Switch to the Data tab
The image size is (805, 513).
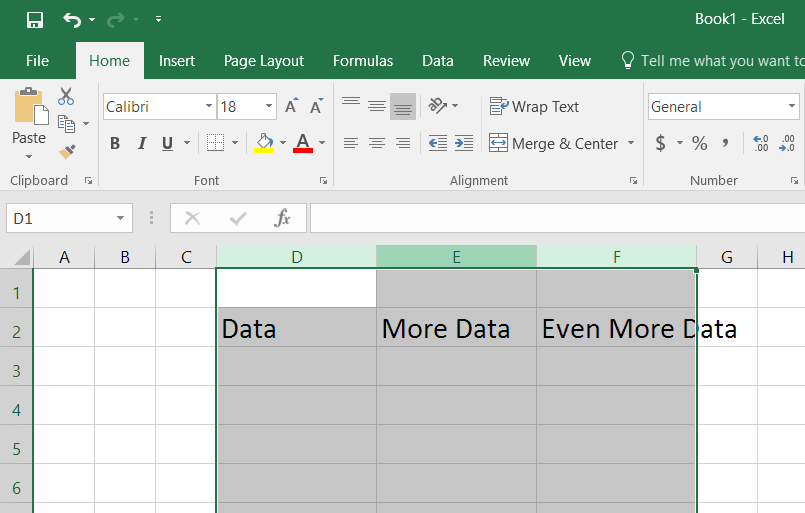coord(437,61)
